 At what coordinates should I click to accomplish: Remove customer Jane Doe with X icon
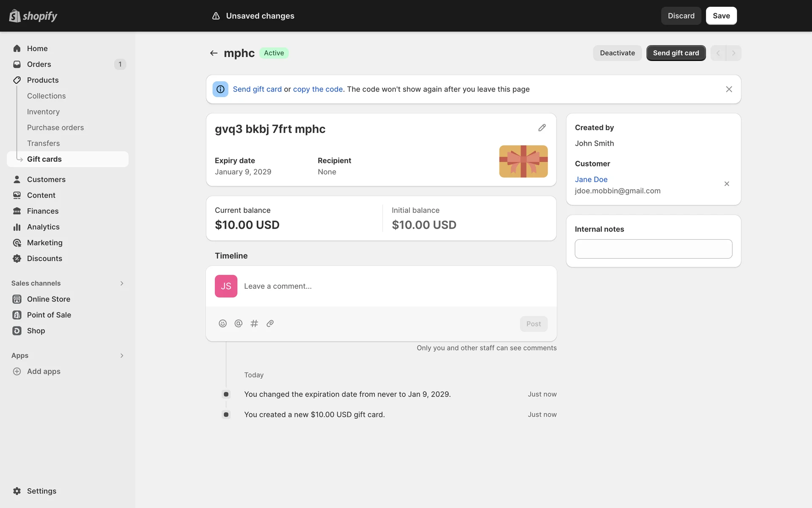(x=727, y=184)
